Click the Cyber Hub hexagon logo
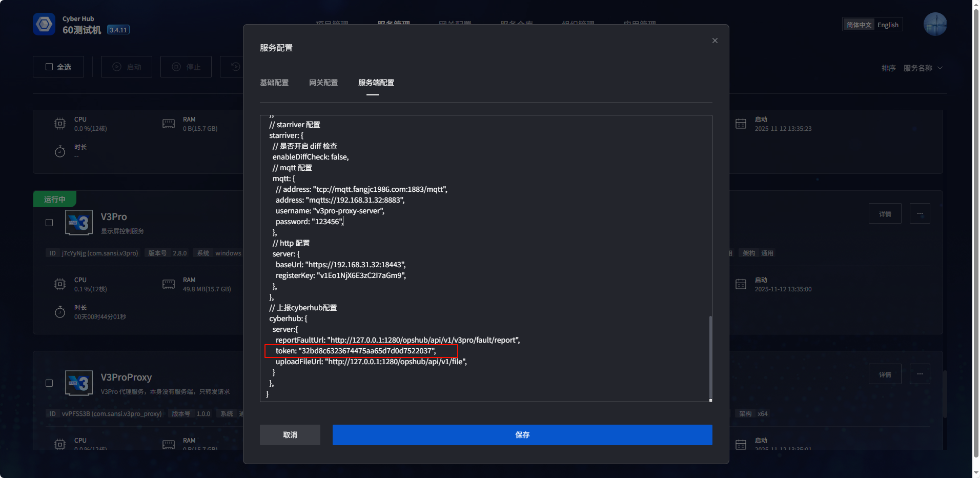Viewport: 980px width, 478px height. coord(44,24)
